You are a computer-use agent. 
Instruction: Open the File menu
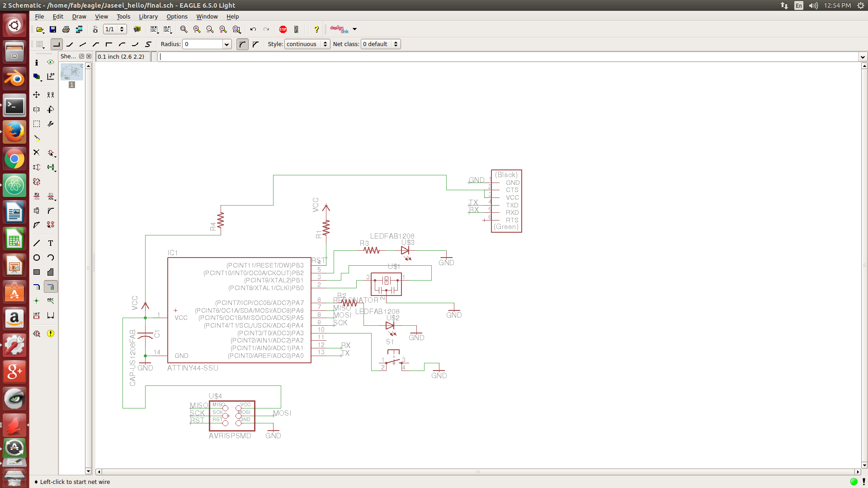tap(39, 17)
